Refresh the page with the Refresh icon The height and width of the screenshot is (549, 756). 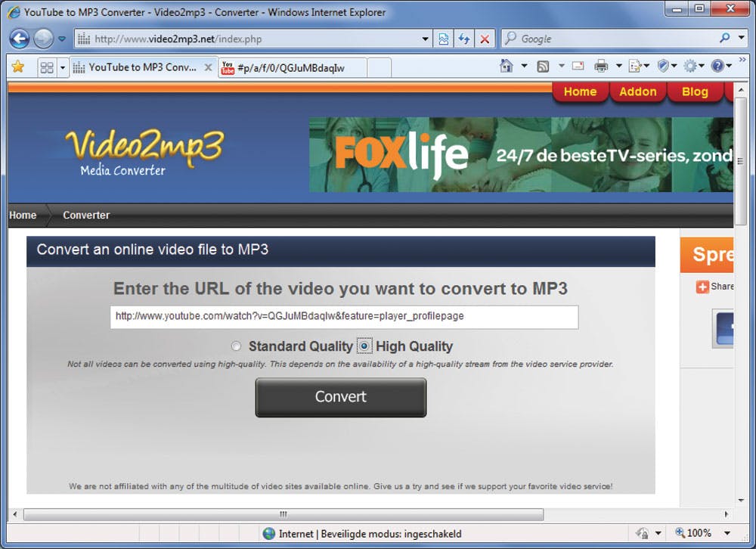pos(464,39)
